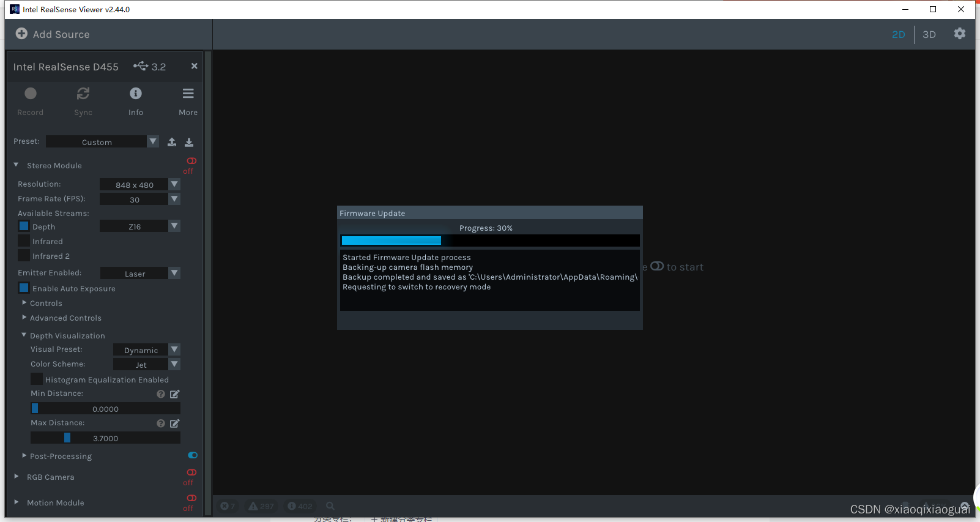Expand the RGB Camera section
980x522 pixels.
[x=17, y=476]
